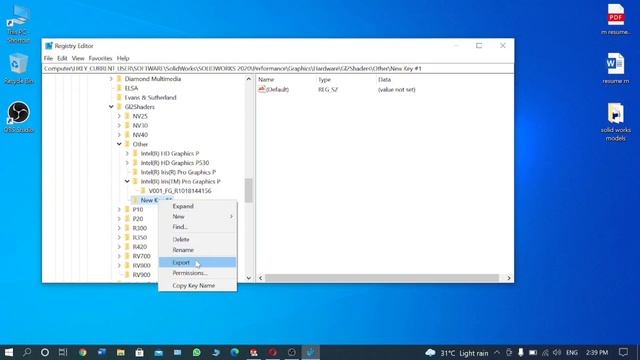
Task: Open network status in system tray
Action: click(545, 353)
